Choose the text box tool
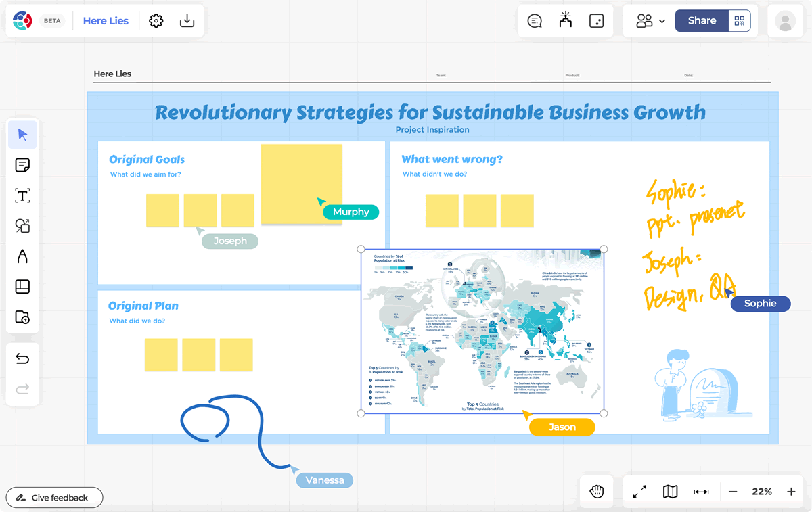The height and width of the screenshot is (512, 812). pyautogui.click(x=22, y=196)
